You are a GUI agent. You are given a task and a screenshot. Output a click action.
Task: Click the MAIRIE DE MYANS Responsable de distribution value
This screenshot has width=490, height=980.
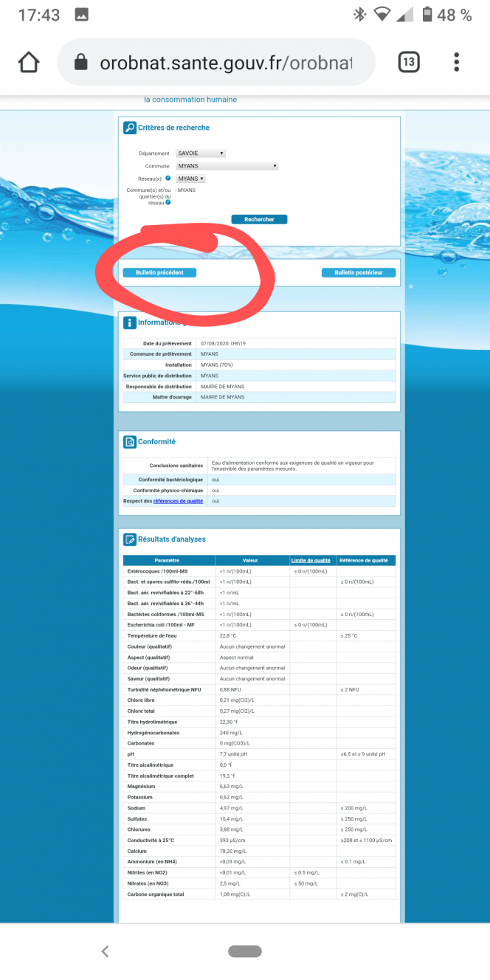[x=222, y=387]
